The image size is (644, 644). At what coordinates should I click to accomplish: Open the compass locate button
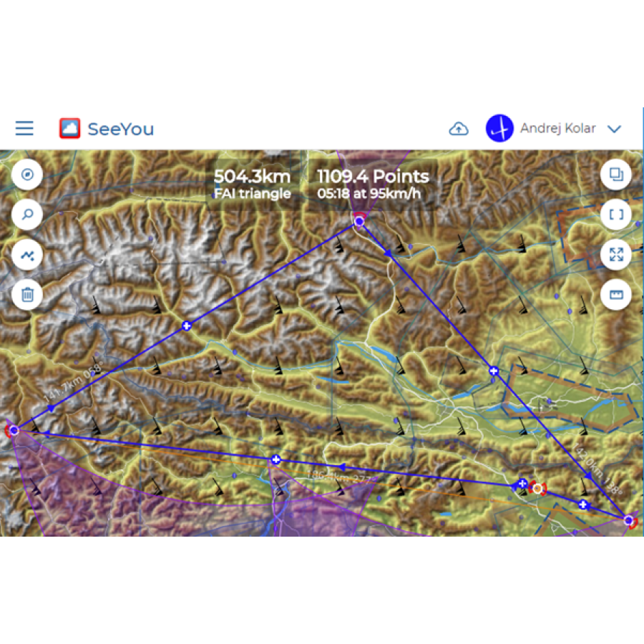click(x=27, y=175)
